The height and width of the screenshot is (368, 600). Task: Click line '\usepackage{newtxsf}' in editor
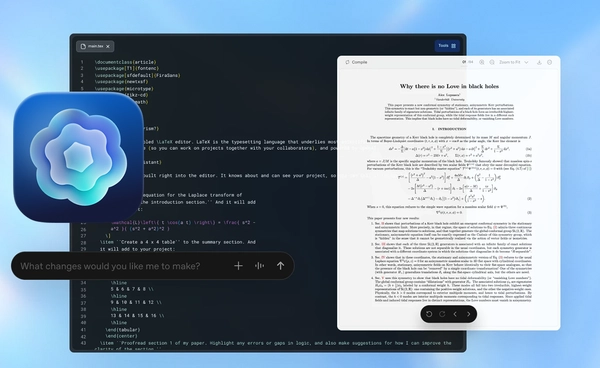point(121,81)
